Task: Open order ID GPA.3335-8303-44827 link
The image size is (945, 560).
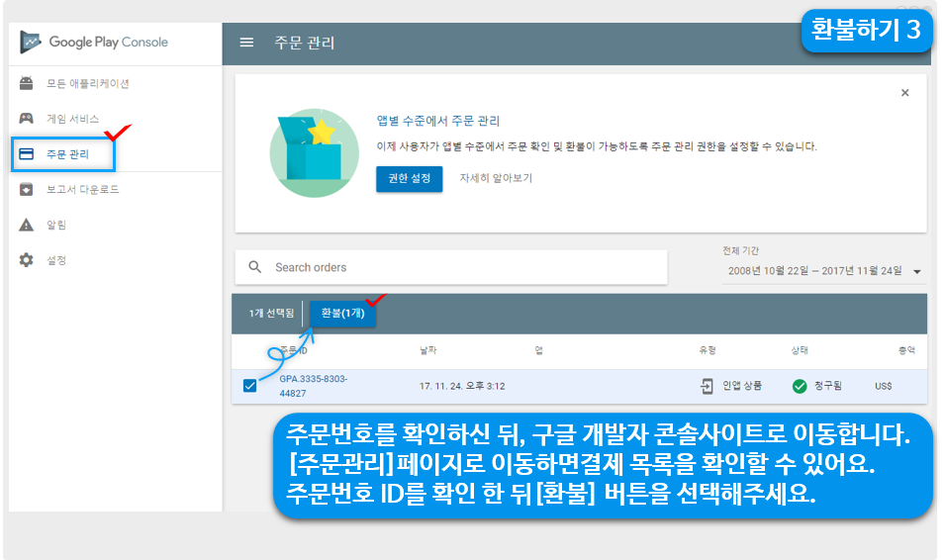Action: (x=313, y=386)
